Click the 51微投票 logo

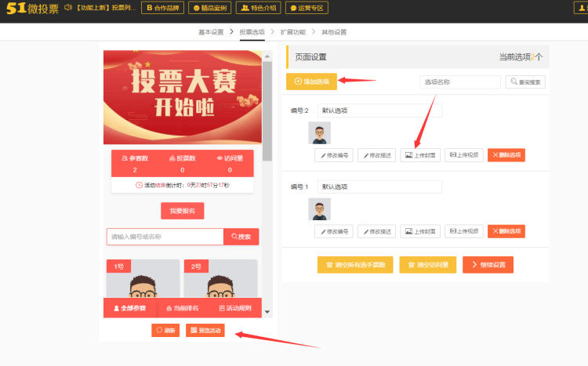click(x=32, y=9)
